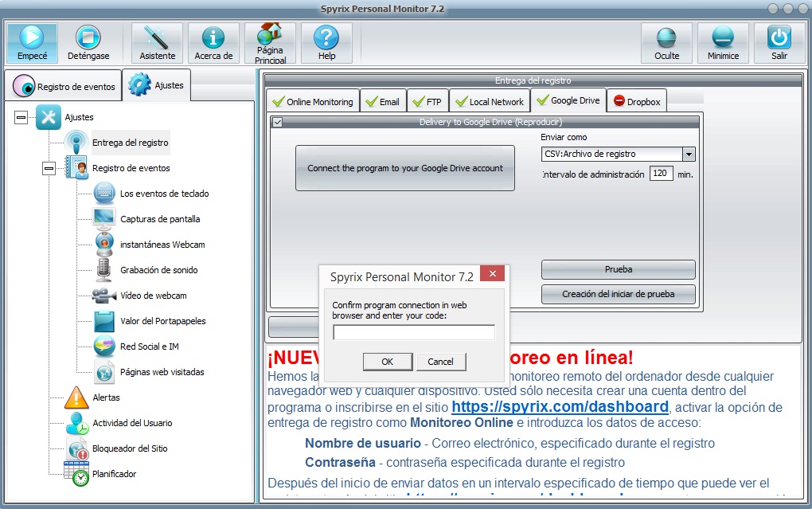Open the Enviar como dropdown

tap(618, 154)
